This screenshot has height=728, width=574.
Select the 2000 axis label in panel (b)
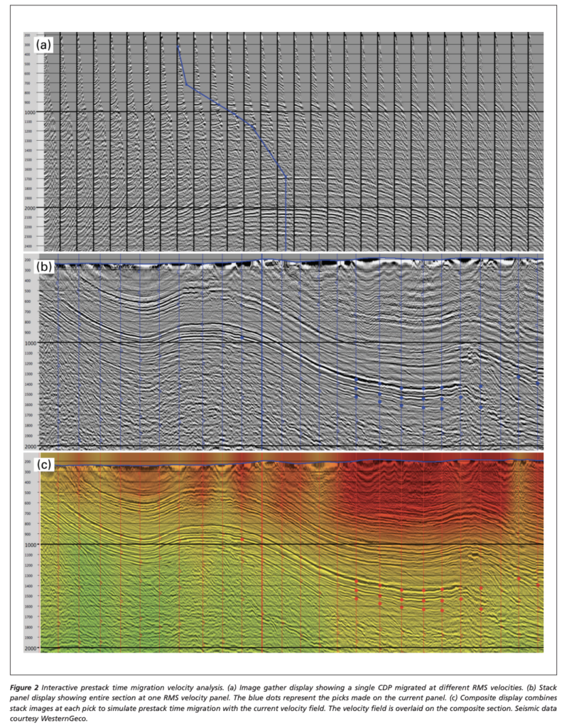[31, 446]
